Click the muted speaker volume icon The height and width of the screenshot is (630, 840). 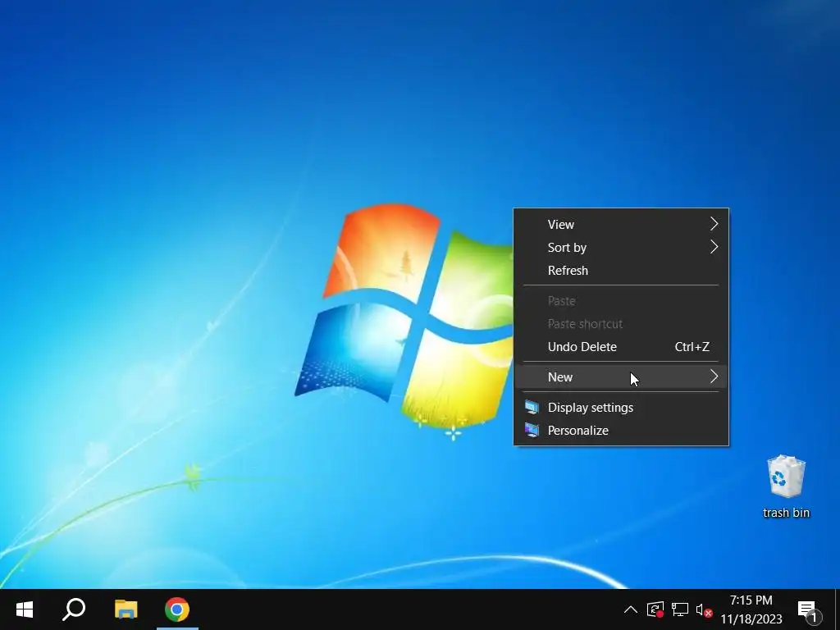pos(704,609)
